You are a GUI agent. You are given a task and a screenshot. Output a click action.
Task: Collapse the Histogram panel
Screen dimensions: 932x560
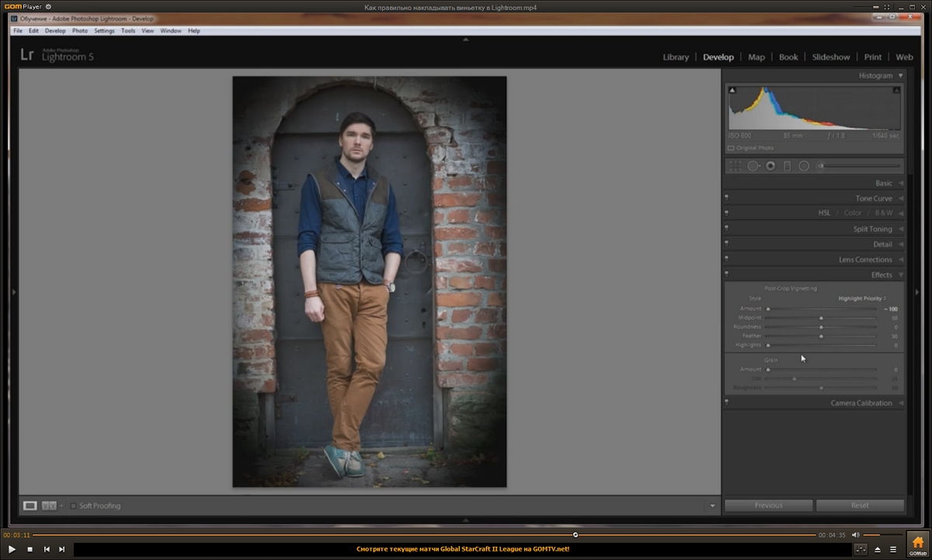900,75
